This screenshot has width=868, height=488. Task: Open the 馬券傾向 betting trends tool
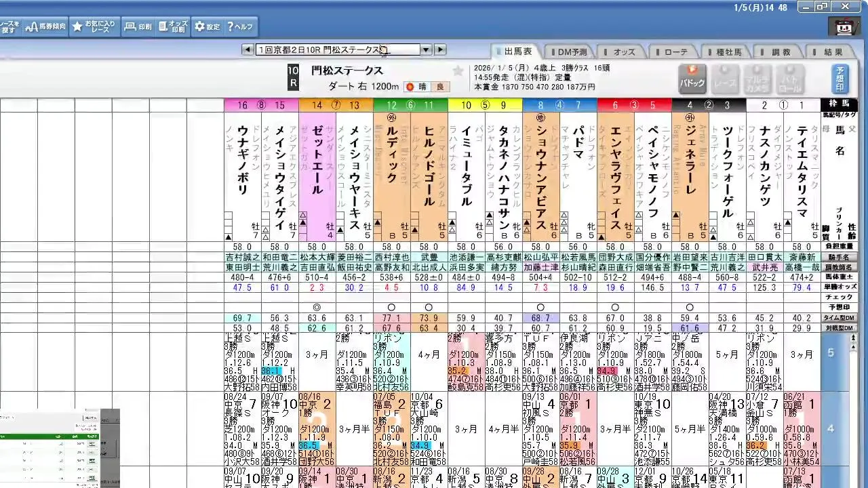45,26
